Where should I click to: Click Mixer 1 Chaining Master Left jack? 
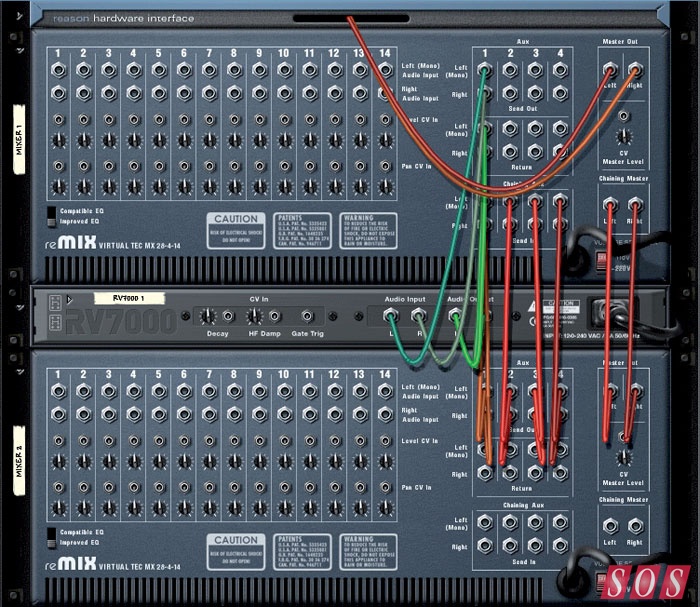click(610, 205)
